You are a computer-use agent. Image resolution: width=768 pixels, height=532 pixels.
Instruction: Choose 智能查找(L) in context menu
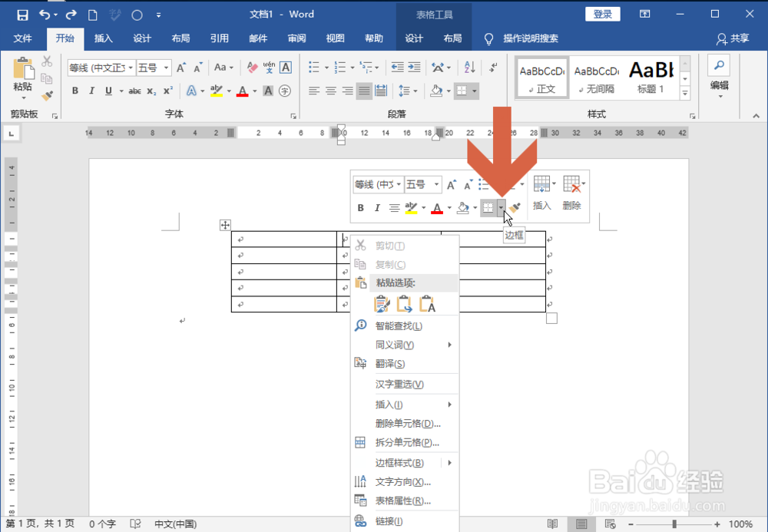(405, 326)
